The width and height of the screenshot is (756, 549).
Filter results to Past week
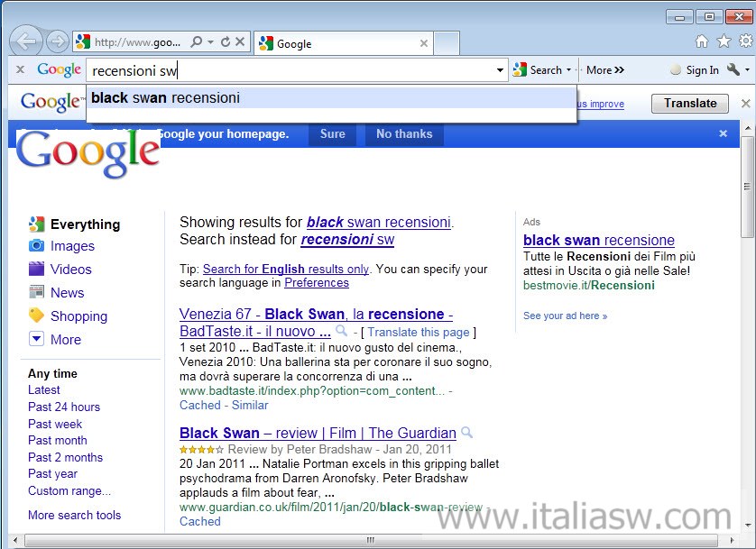[55, 424]
